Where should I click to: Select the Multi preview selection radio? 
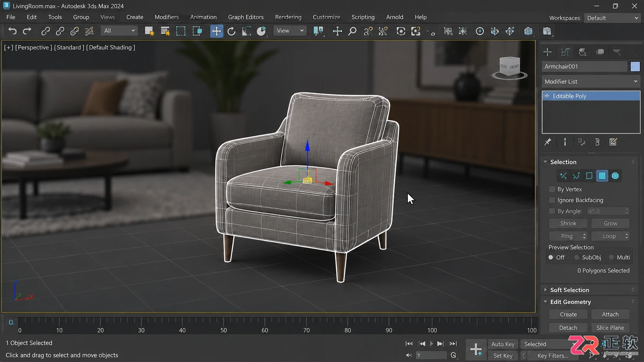point(611,257)
